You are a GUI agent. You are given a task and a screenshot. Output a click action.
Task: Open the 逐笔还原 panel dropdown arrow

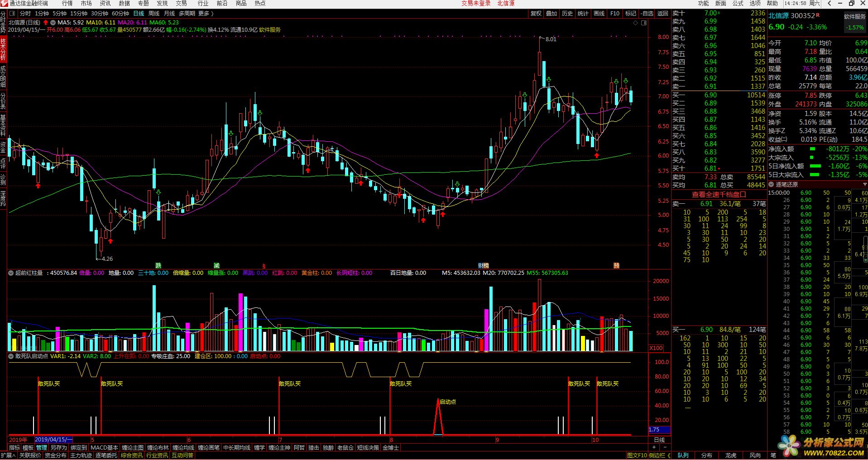[x=864, y=184]
